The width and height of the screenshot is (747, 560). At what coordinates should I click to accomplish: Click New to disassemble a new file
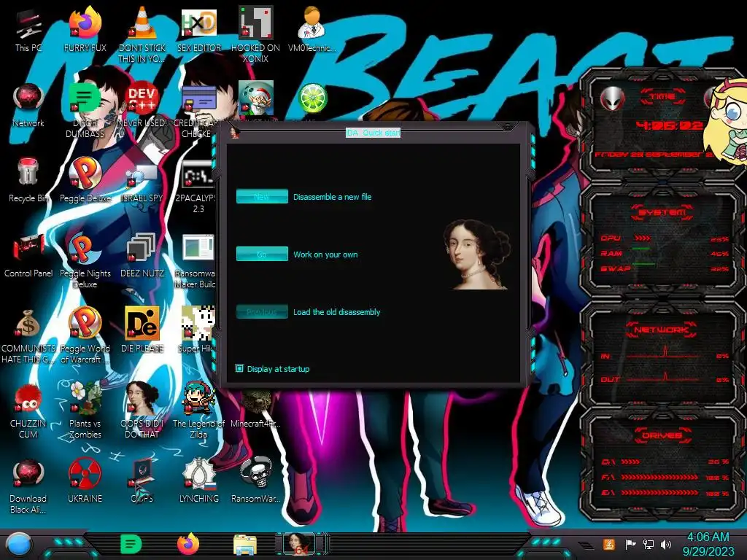[262, 196]
